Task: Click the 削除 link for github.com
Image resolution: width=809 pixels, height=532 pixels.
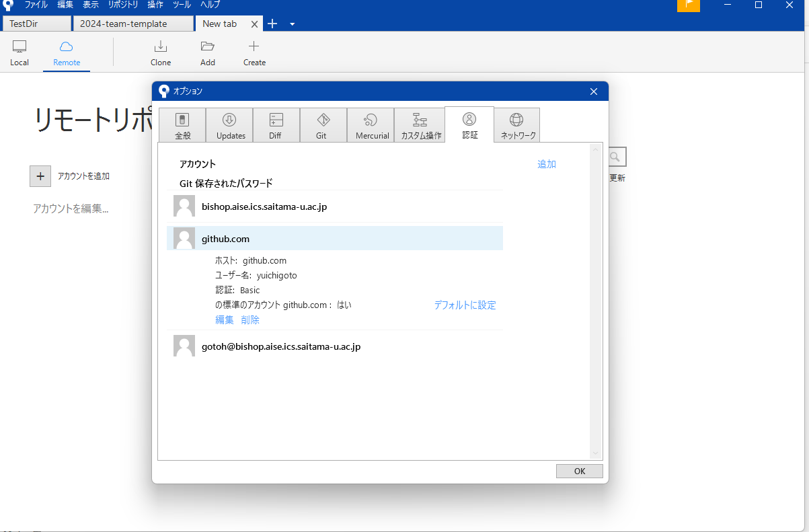Action: [250, 320]
